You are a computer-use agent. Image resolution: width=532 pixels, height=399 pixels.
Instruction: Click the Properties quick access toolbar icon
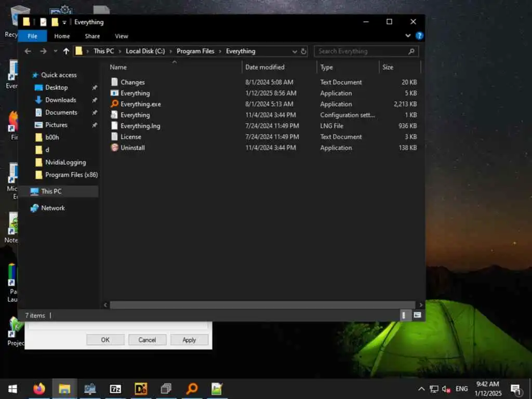click(43, 22)
